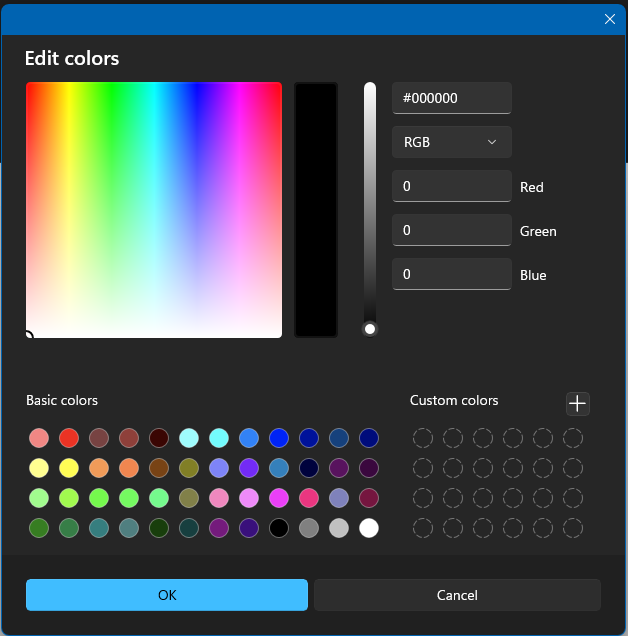Select the medium gray basic color swatch
This screenshot has width=628, height=636.
[309, 528]
